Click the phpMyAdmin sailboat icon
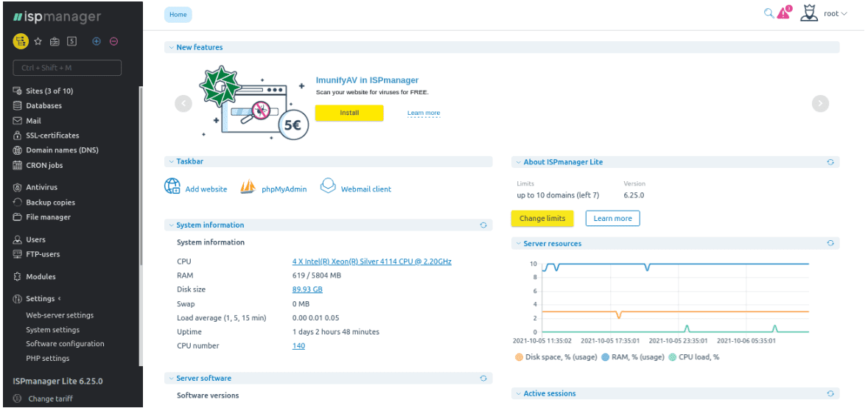The width and height of the screenshot is (868, 411). tap(248, 187)
